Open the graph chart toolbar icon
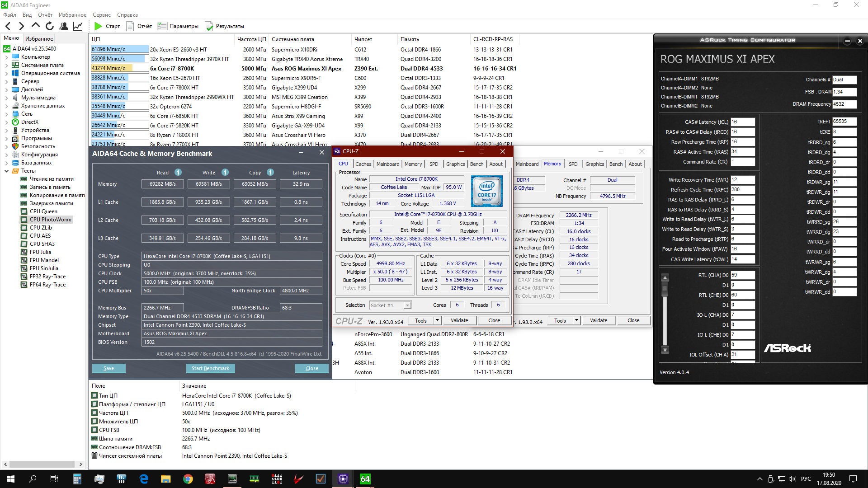The height and width of the screenshot is (488, 868). 78,26
